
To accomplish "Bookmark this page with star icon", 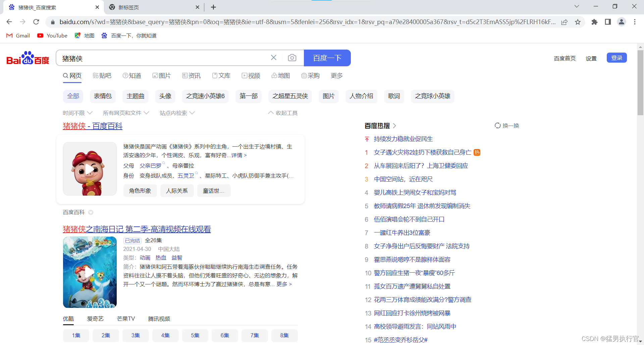I will [578, 22].
